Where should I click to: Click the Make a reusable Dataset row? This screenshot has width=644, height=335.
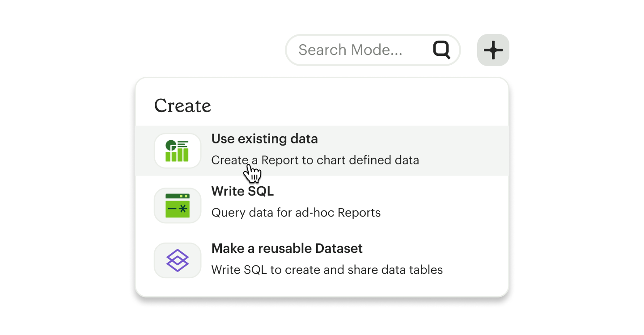[x=322, y=260]
